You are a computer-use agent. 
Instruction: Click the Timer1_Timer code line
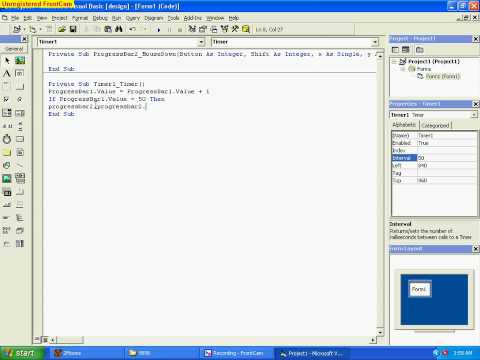(x=96, y=84)
